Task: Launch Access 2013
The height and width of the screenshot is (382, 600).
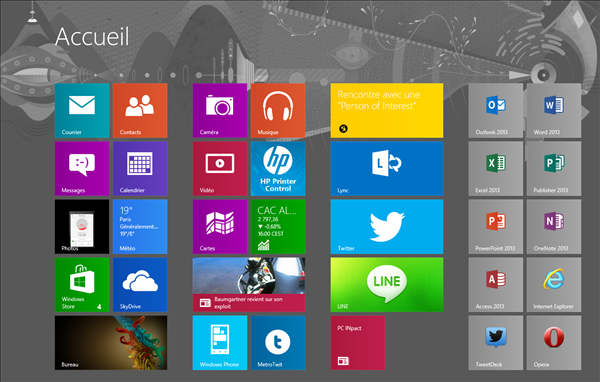Action: 496,285
